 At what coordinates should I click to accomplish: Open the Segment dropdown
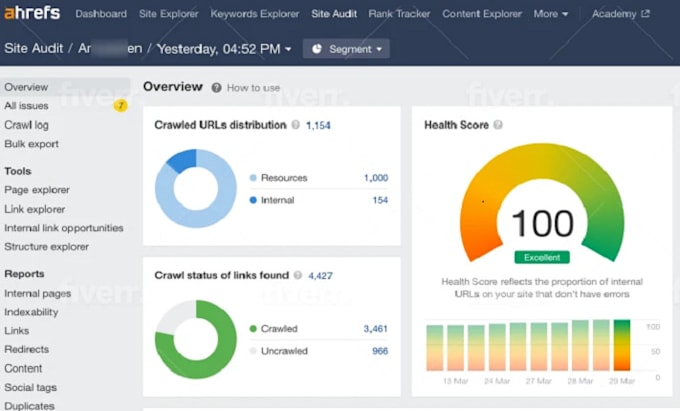tap(346, 49)
